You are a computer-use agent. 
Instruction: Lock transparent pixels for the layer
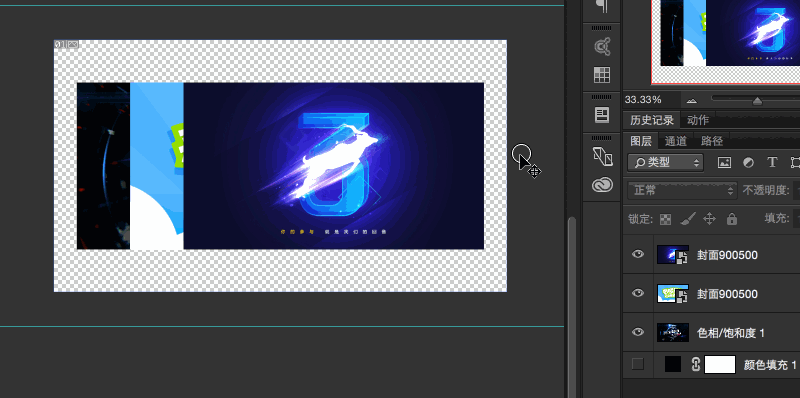665,219
